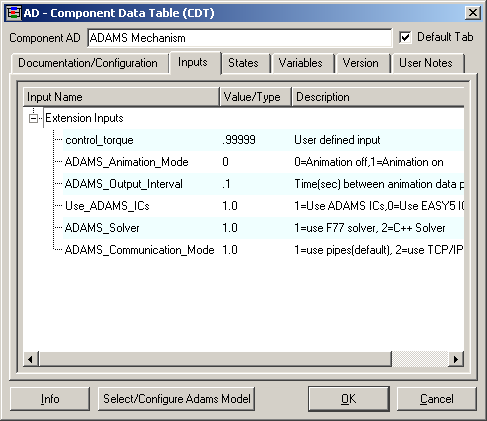Open the States tab
This screenshot has width=487, height=421.
[244, 63]
